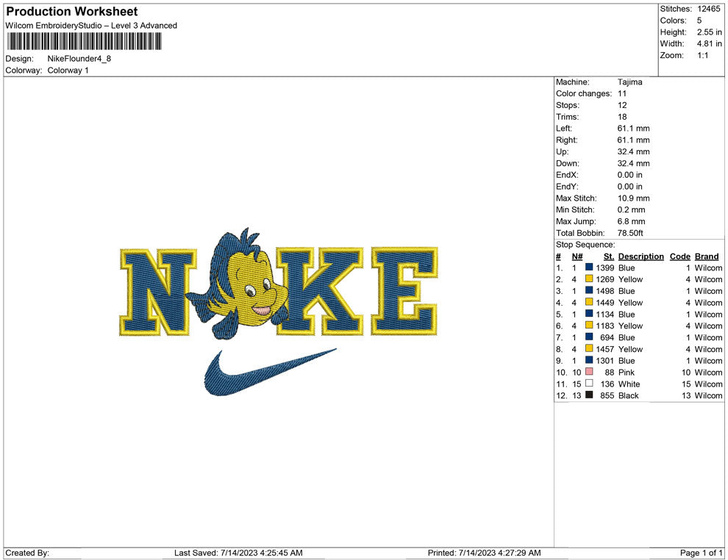The width and height of the screenshot is (728, 560).
Task: Click the EndX value '0.00 in'
Action: pos(629,174)
